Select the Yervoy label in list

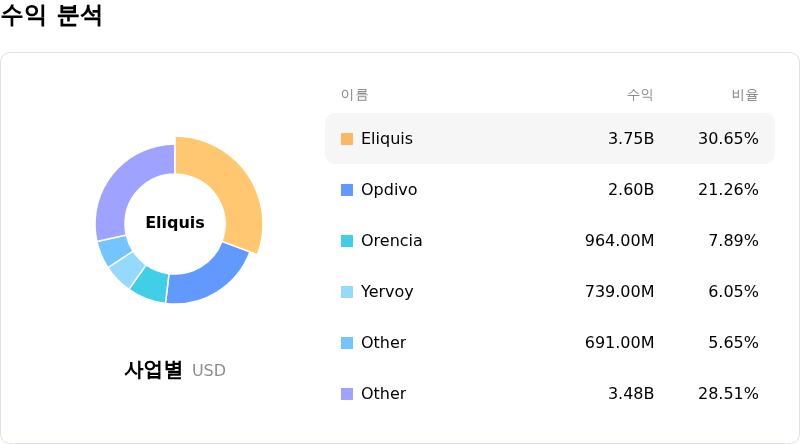coord(387,292)
